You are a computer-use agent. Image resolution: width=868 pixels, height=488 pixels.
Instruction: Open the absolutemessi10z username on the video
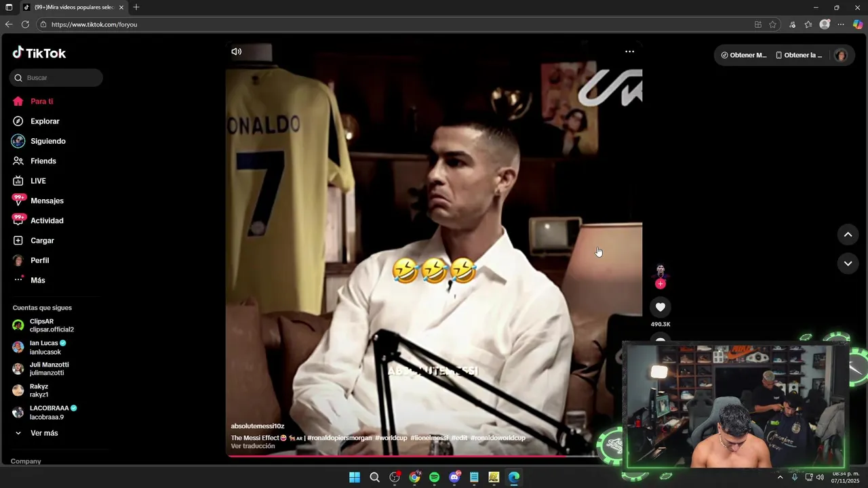[x=258, y=426]
